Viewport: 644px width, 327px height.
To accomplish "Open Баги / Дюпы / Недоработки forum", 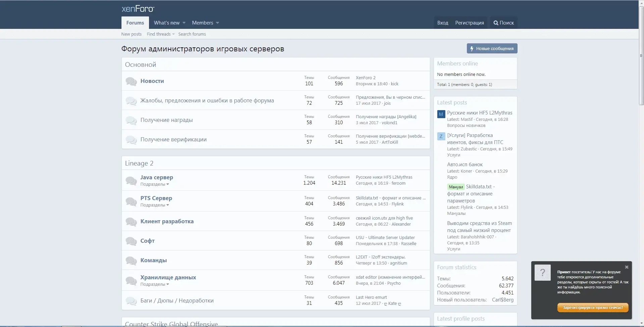I will pos(177,300).
